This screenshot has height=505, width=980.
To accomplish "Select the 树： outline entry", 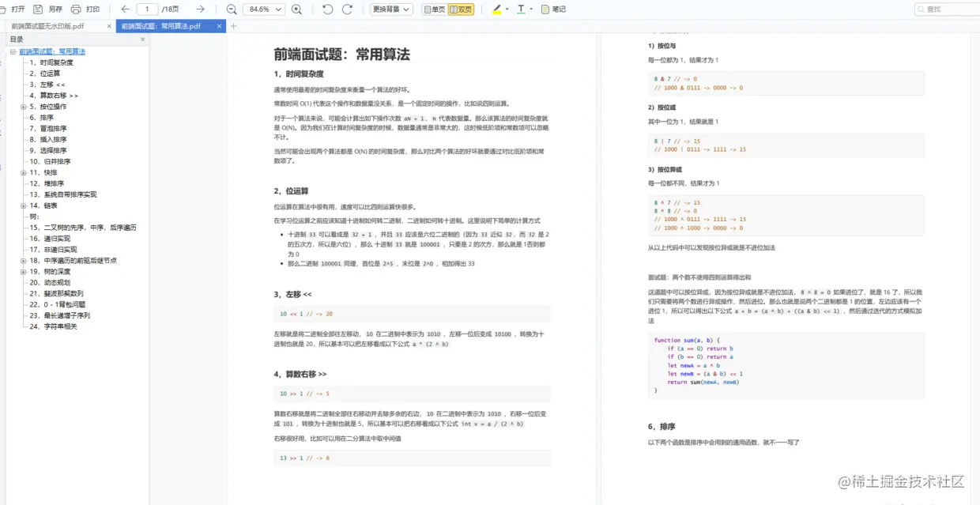I will [34, 217].
